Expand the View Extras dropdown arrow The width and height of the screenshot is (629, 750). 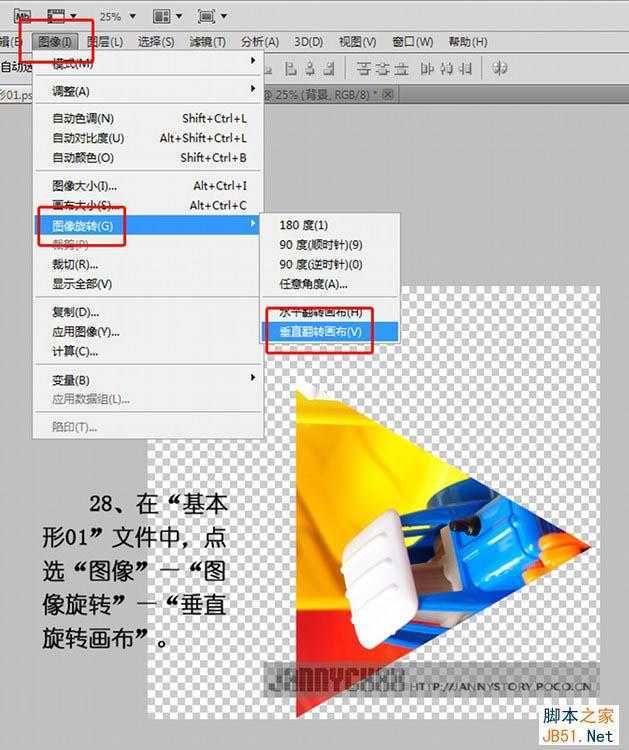(x=73, y=16)
